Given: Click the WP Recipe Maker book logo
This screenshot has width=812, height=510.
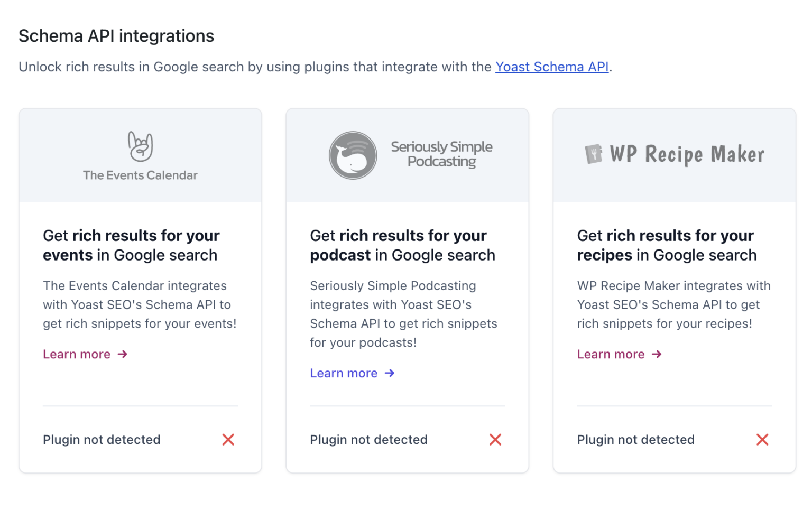Looking at the screenshot, I should click(x=594, y=154).
